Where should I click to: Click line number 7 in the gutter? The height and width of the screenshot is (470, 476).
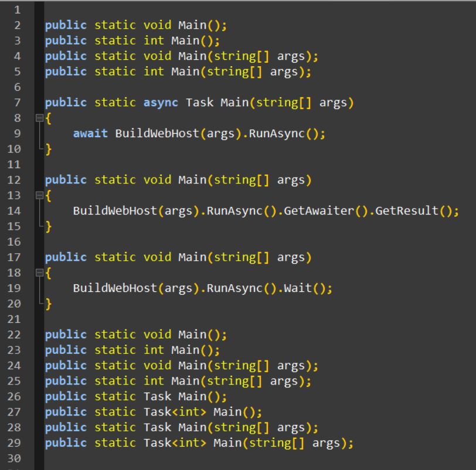18,102
